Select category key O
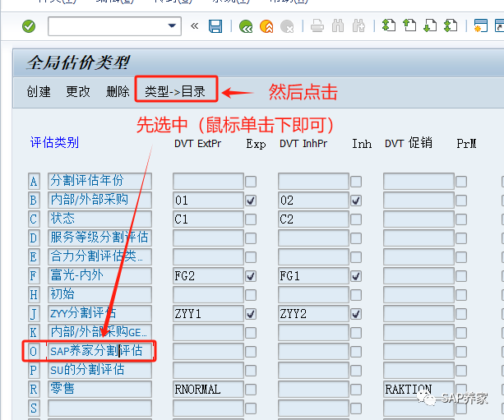Image resolution: width=504 pixels, height=420 pixels. pyautogui.click(x=34, y=351)
